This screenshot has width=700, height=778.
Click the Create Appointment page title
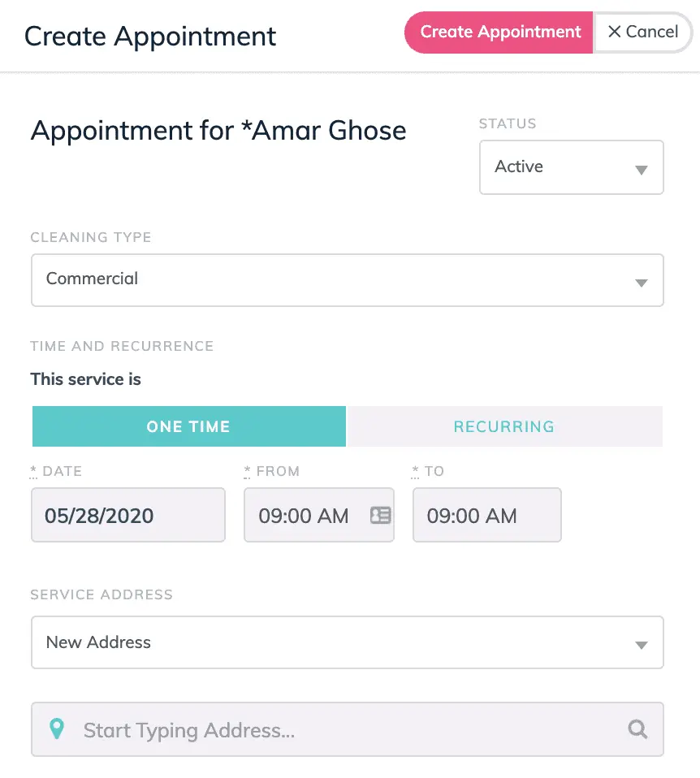[150, 37]
